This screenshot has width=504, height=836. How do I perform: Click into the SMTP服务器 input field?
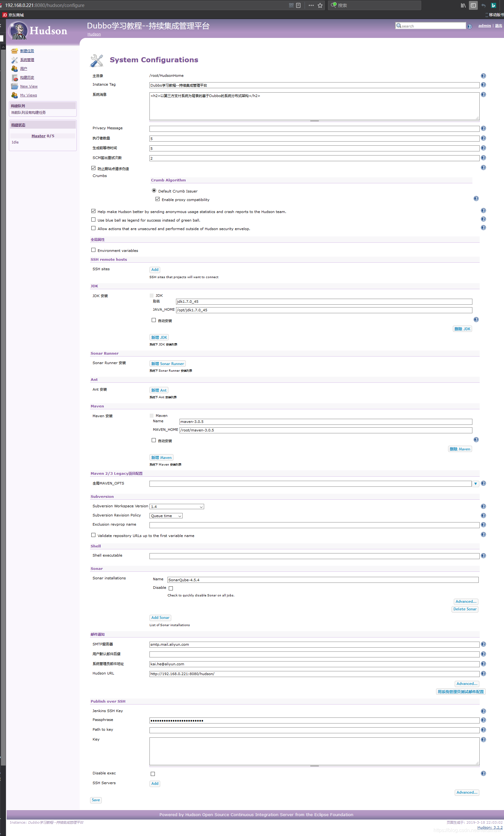pos(314,644)
